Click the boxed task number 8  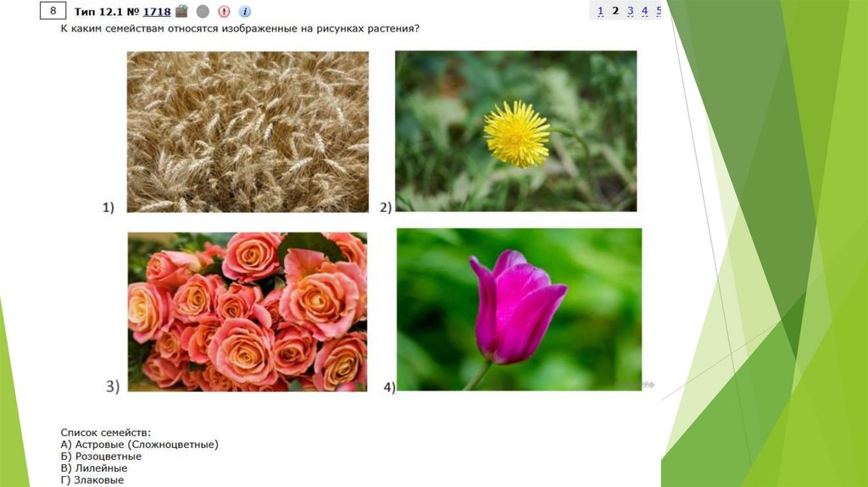53,10
